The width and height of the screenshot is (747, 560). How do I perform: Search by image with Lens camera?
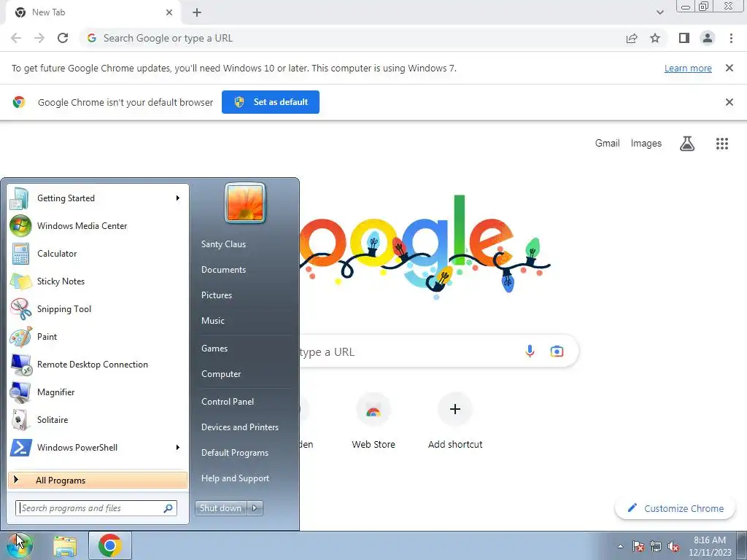tap(557, 351)
